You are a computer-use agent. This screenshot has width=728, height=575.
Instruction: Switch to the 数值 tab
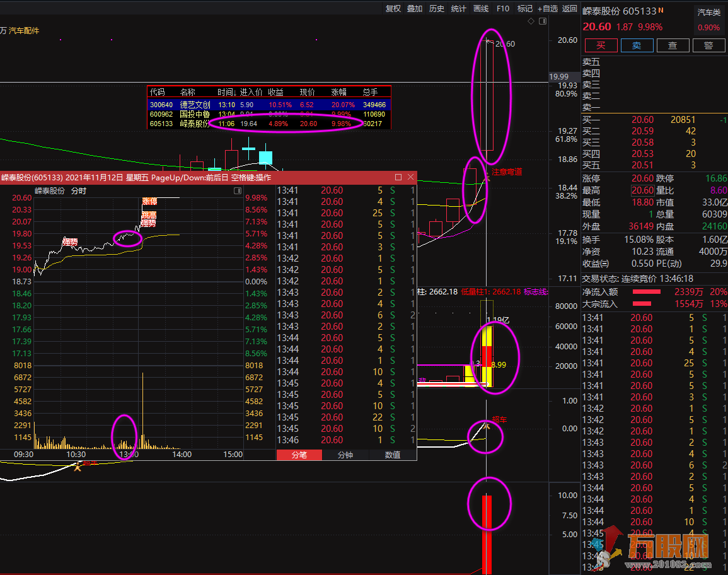393,455
